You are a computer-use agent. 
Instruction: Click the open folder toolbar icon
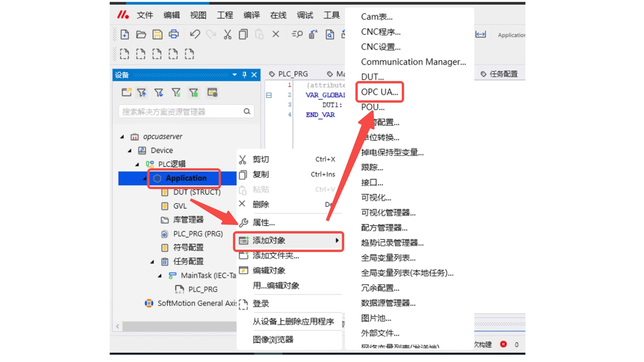[141, 35]
